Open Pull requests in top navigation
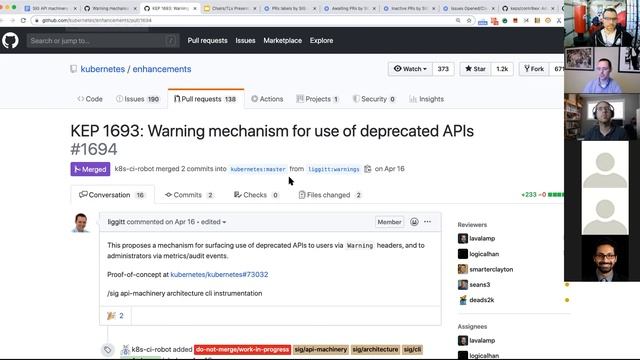Image resolution: width=640 pixels, height=360 pixels. point(207,40)
